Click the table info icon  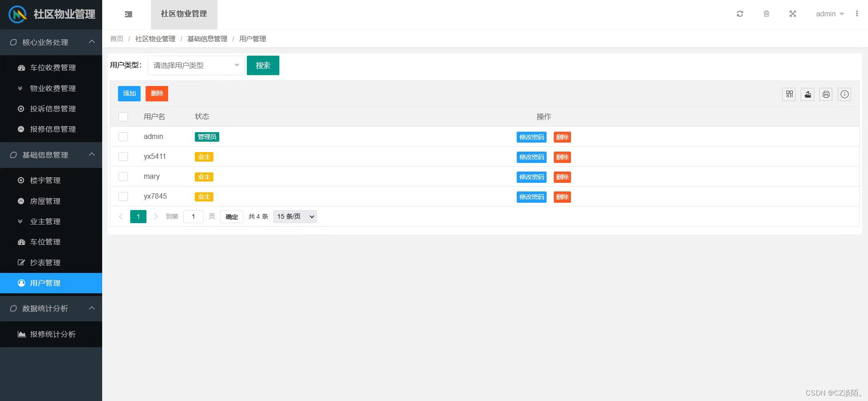(844, 94)
